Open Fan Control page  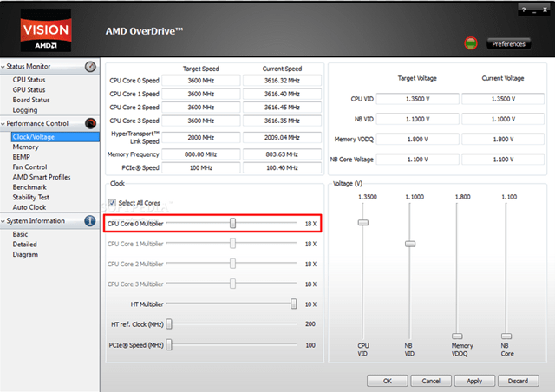click(29, 167)
